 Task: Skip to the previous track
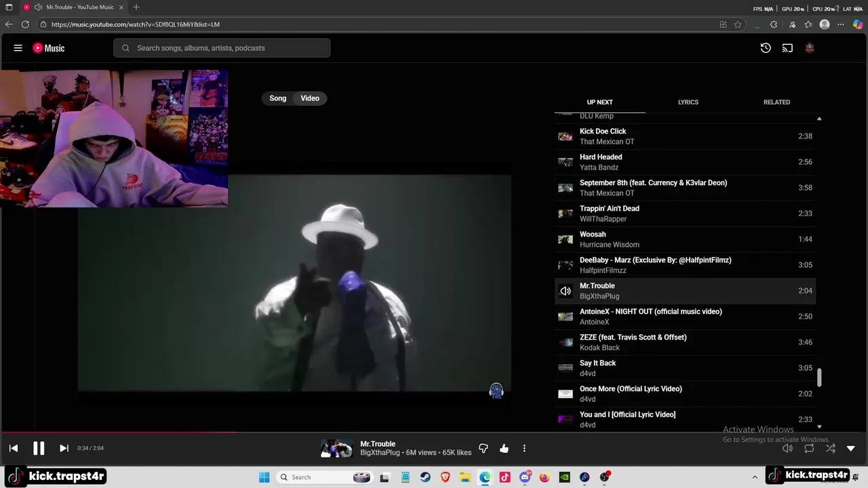coord(14,448)
